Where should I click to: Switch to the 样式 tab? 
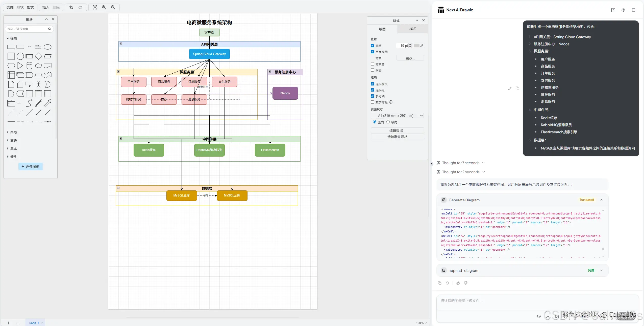412,29
